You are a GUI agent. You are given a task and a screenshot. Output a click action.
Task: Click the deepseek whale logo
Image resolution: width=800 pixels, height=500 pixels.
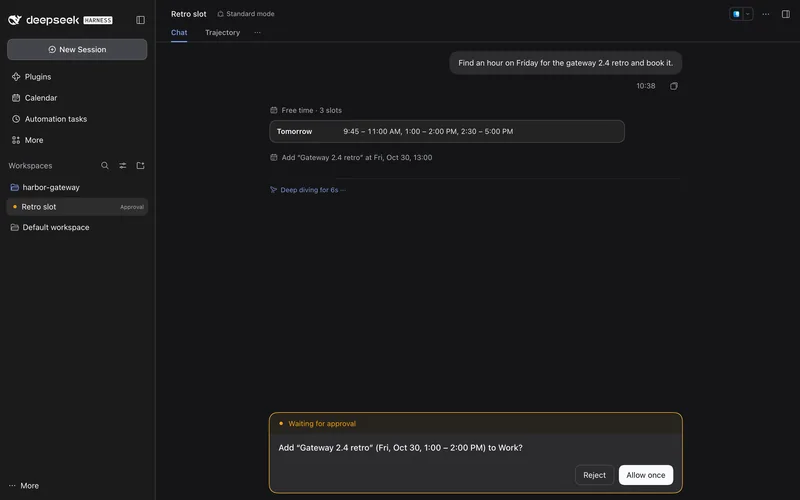click(15, 20)
